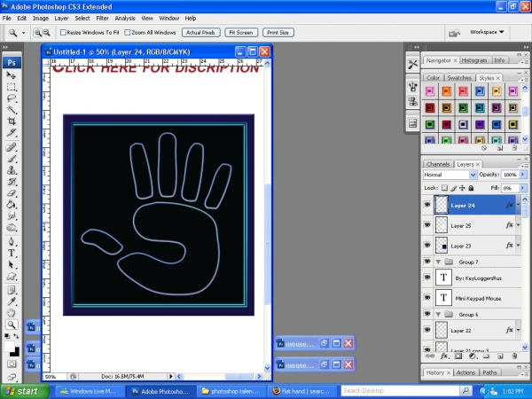Enable Zoom All Windows checkbox
532x399 pixels.
tap(128, 33)
